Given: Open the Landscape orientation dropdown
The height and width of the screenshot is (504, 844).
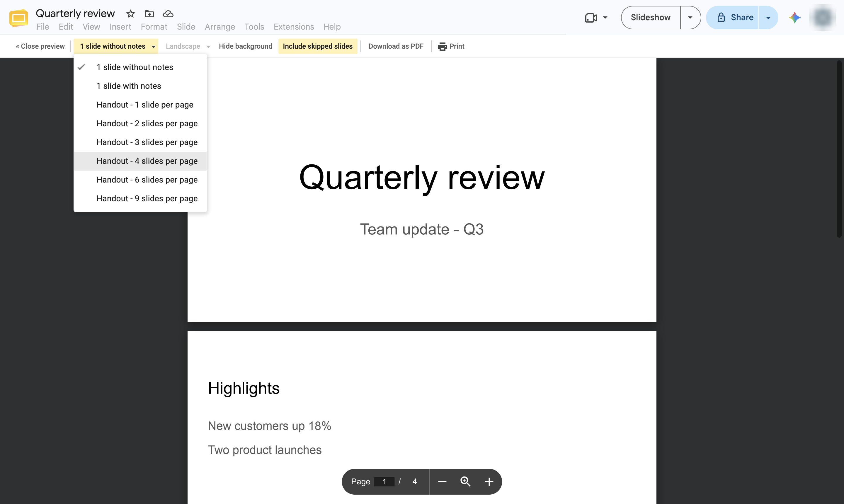Looking at the screenshot, I should click(188, 46).
